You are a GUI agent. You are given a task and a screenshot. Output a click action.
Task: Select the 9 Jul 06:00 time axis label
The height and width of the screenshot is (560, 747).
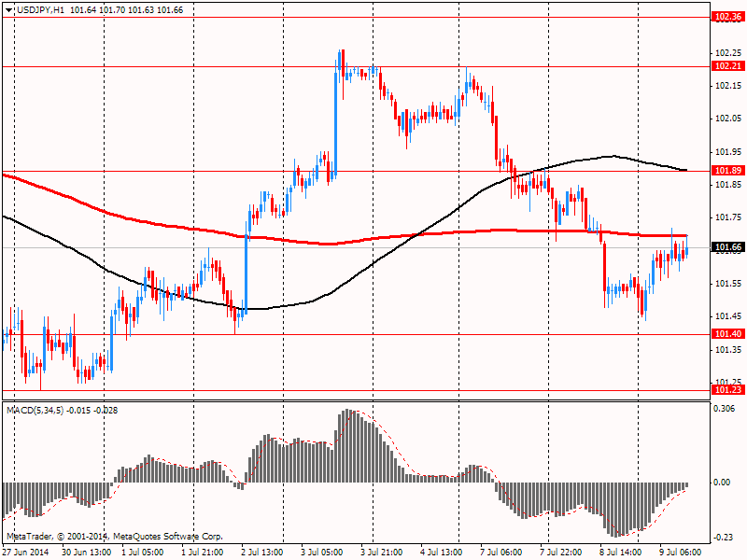coord(681,552)
